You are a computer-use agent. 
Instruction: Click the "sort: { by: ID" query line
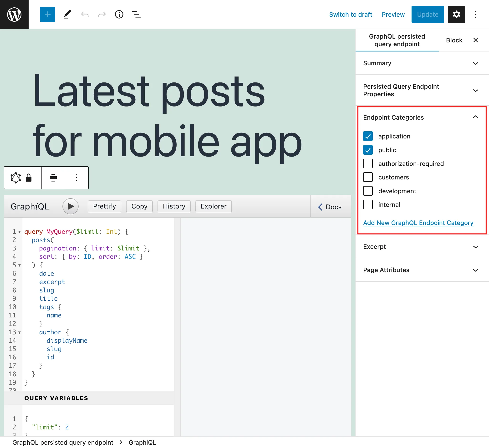[x=91, y=257]
